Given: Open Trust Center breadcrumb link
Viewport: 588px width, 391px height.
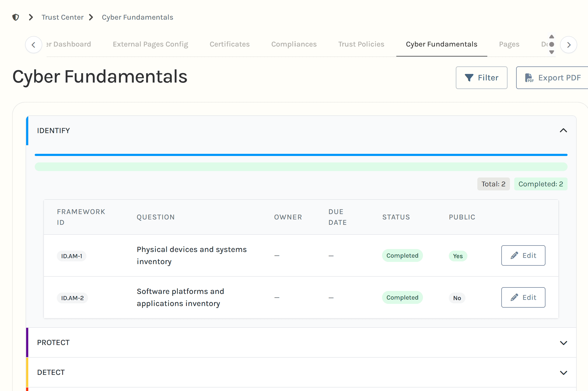Looking at the screenshot, I should pyautogui.click(x=62, y=17).
